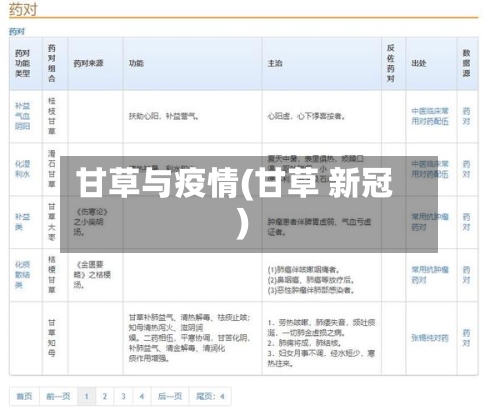Select the 扶助心阳、补益营气 function text
This screenshot has height=410, width=500.
click(x=164, y=116)
